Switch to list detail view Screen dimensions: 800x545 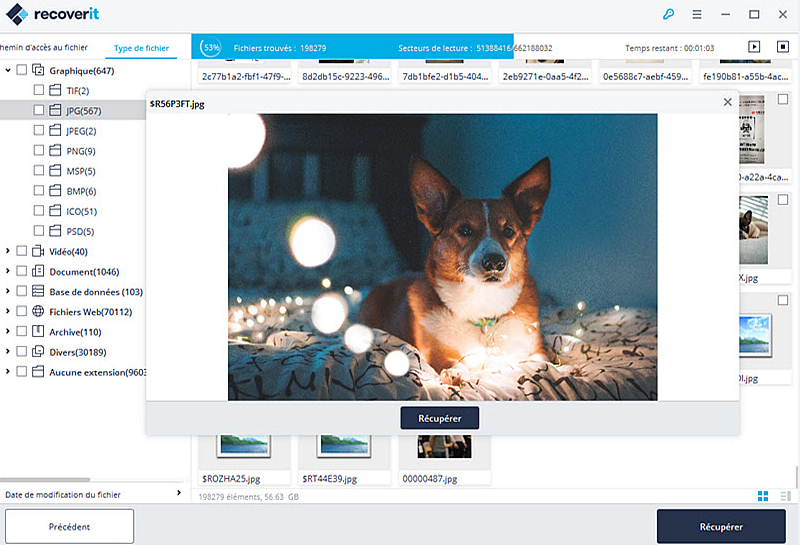(786, 496)
